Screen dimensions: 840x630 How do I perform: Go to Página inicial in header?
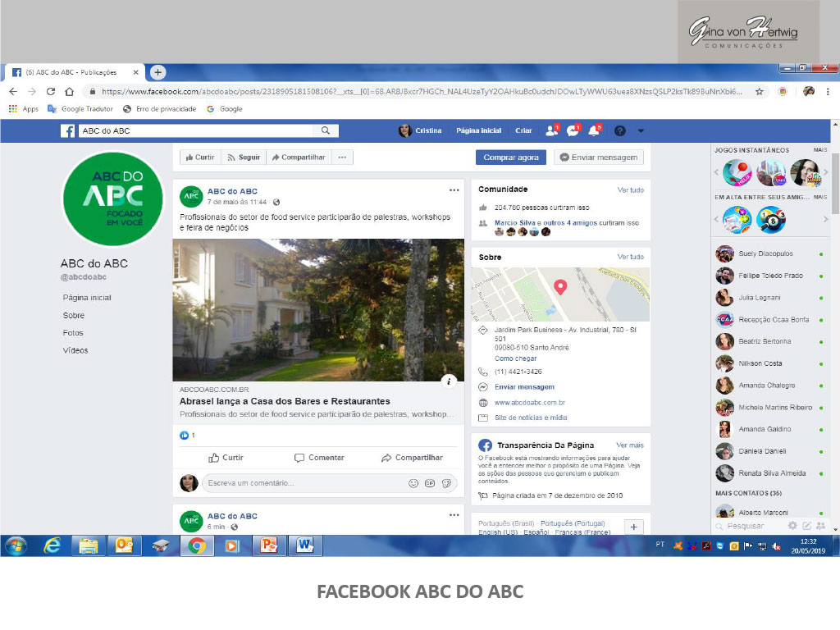[x=478, y=130]
